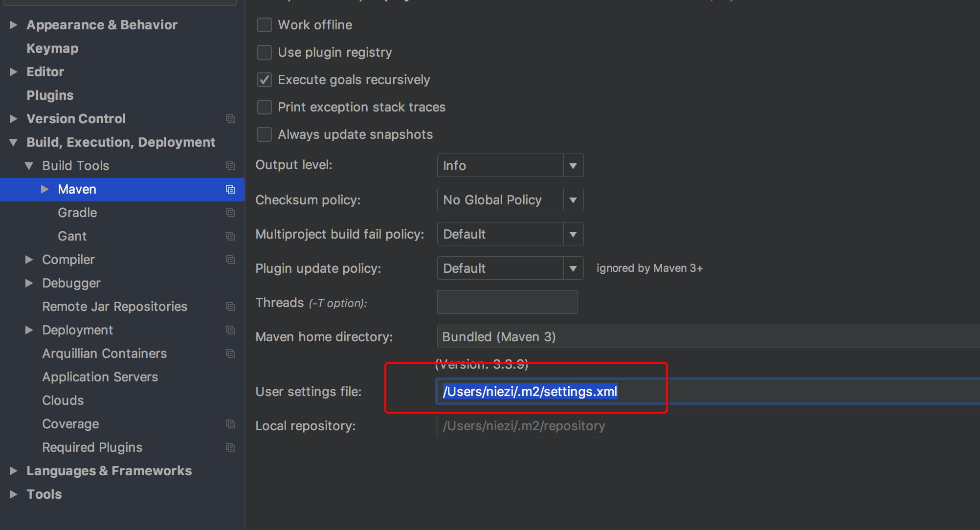Viewport: 980px width, 530px height.
Task: Enable the Work offline checkbox
Action: click(265, 25)
